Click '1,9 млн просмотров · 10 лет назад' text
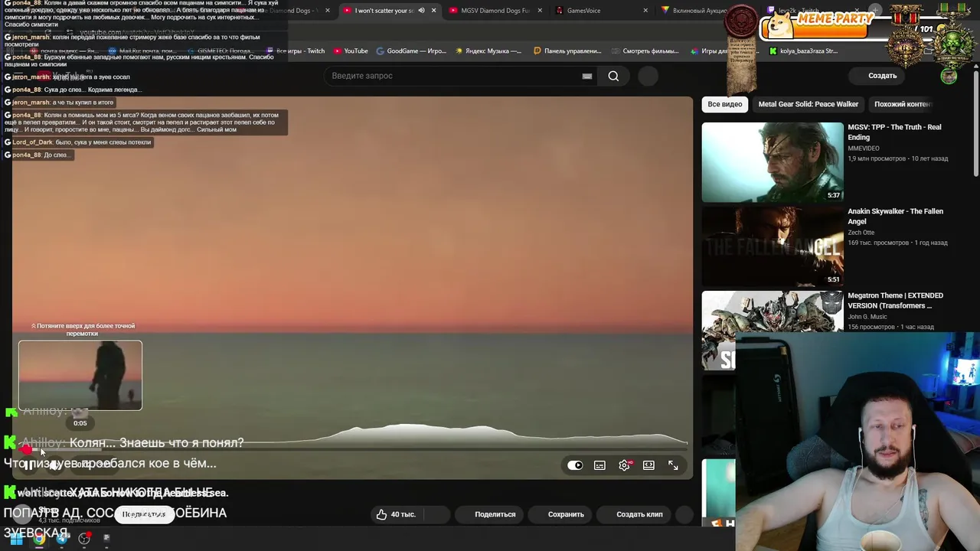The height and width of the screenshot is (551, 980). 897,158
